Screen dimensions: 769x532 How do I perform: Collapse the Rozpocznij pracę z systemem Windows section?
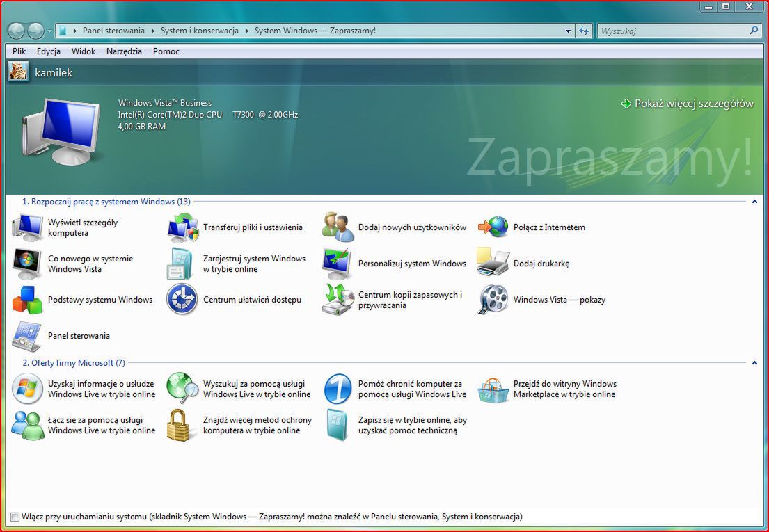point(754,202)
